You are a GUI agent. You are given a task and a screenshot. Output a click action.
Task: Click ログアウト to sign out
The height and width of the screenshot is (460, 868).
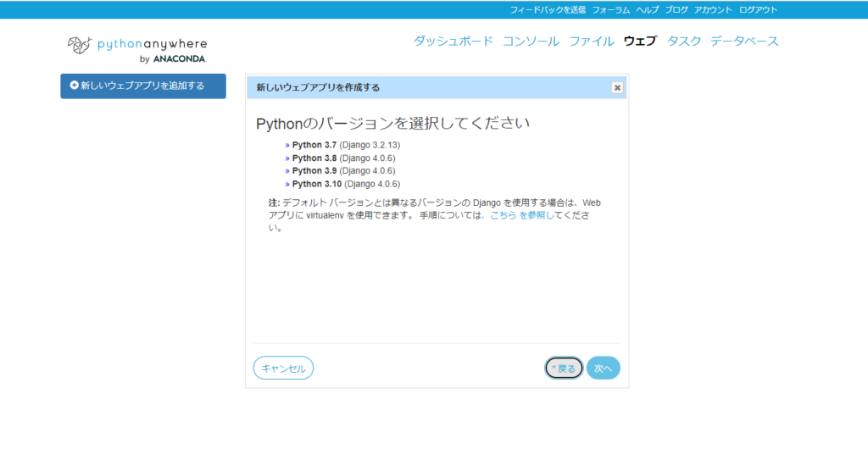(758, 10)
